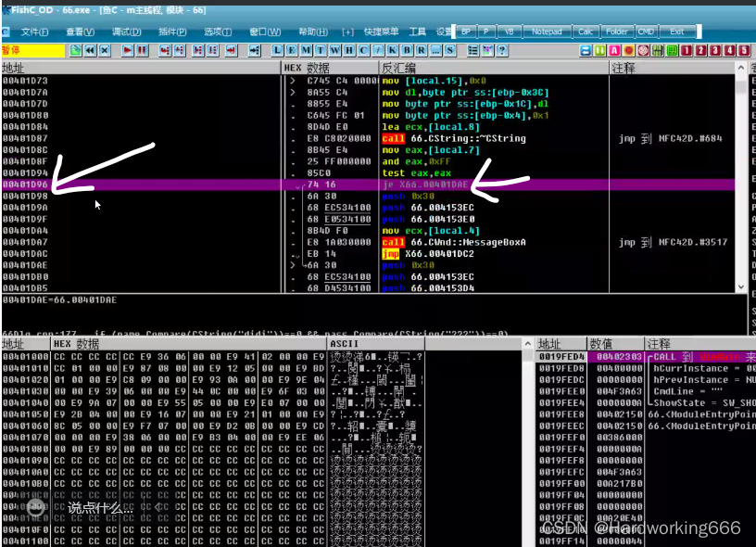
Task: Click the 反汇编 column header
Action: point(494,68)
